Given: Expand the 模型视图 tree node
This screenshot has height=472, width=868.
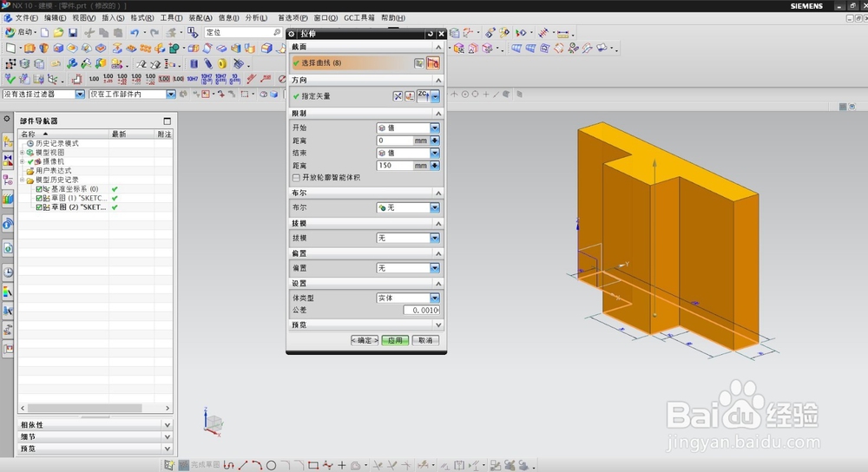Looking at the screenshot, I should [23, 152].
